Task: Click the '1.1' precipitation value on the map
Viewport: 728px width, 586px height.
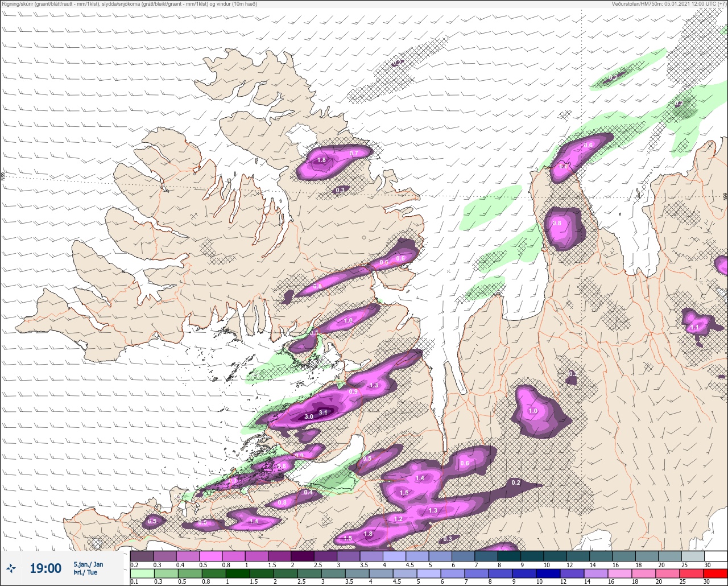Action: coord(694,328)
